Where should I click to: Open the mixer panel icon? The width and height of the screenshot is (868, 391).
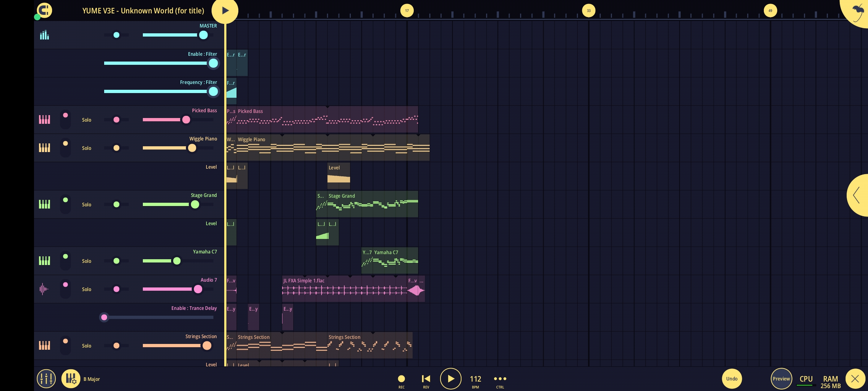tap(46, 379)
